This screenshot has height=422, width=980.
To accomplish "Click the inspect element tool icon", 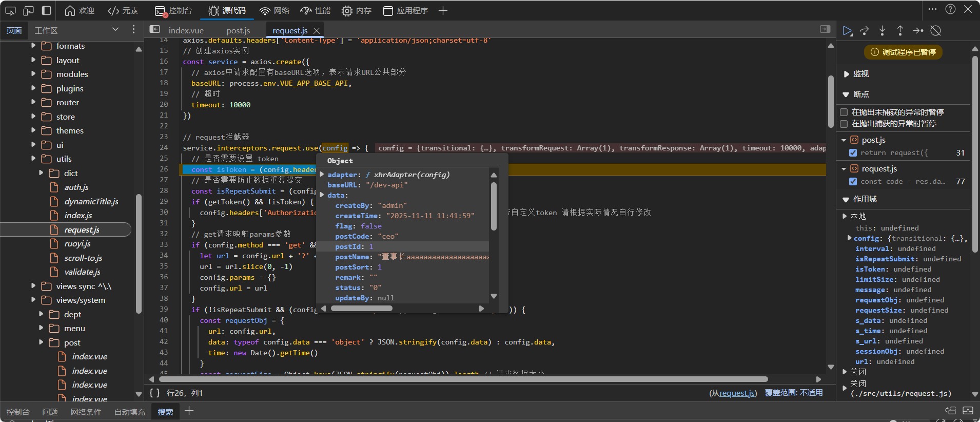I will click(10, 10).
